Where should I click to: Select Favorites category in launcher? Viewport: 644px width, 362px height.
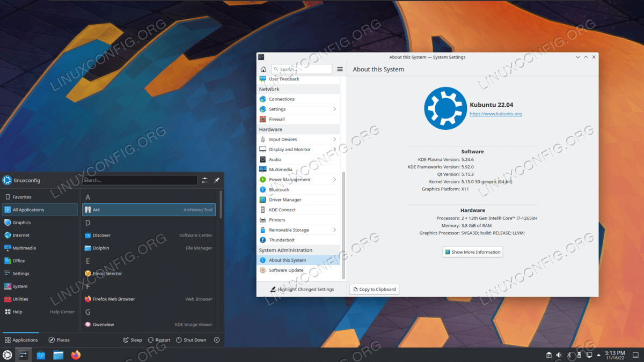(40, 197)
